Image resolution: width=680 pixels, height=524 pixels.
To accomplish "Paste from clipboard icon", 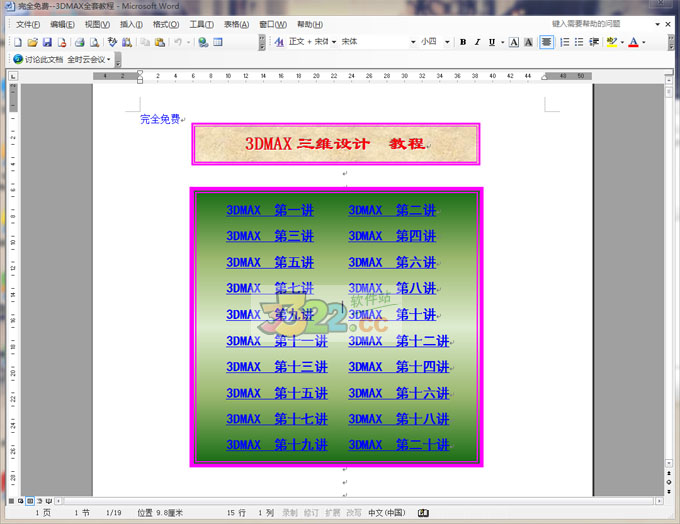I will click(160, 42).
